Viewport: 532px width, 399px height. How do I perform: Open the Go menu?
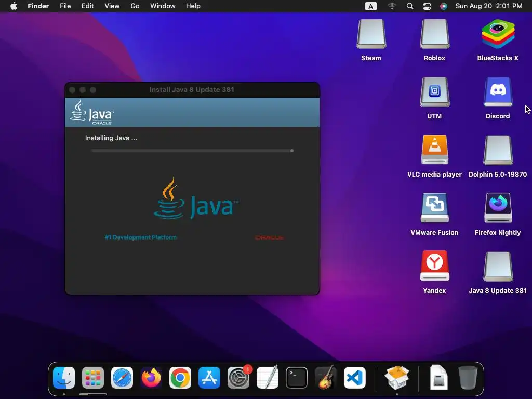[x=135, y=6]
